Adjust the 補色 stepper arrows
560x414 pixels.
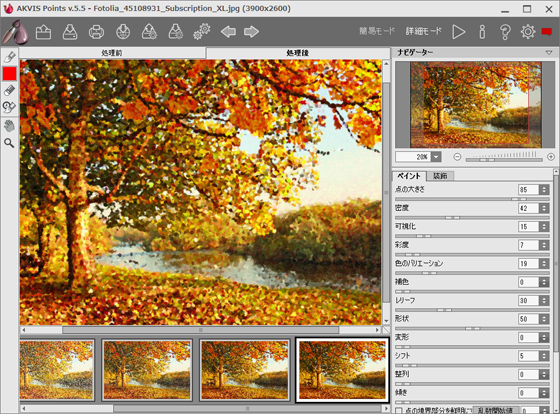(x=544, y=282)
